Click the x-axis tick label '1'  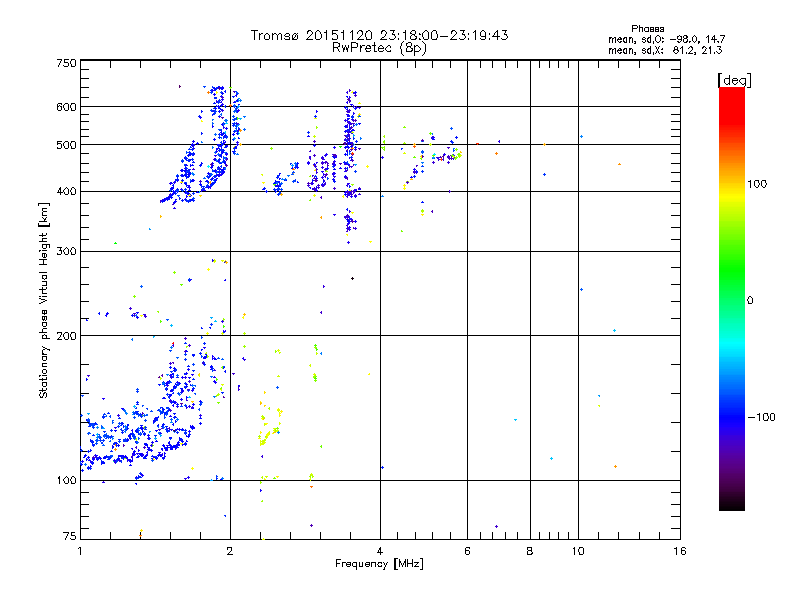80,551
